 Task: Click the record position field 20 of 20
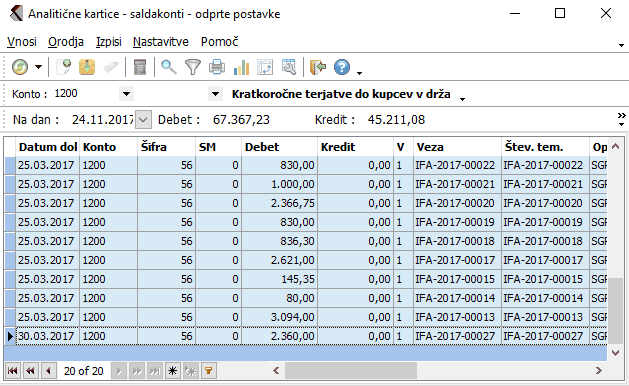tap(83, 371)
